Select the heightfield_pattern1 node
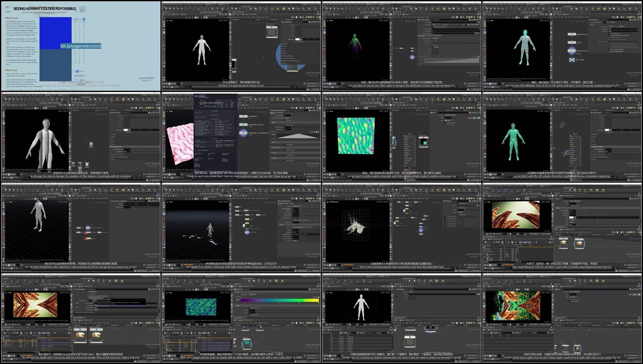The image size is (643, 364). [243, 124]
